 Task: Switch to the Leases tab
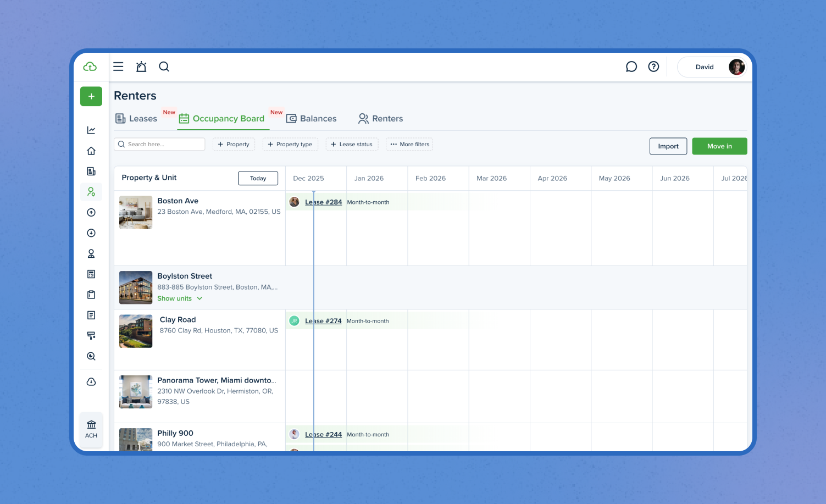[x=137, y=119]
